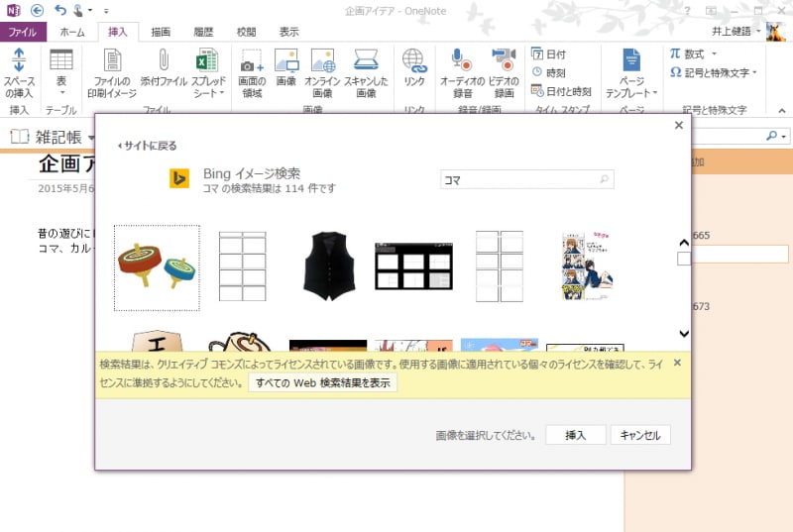
Task: Select the black vest image thumbnail
Action: pyautogui.click(x=328, y=266)
